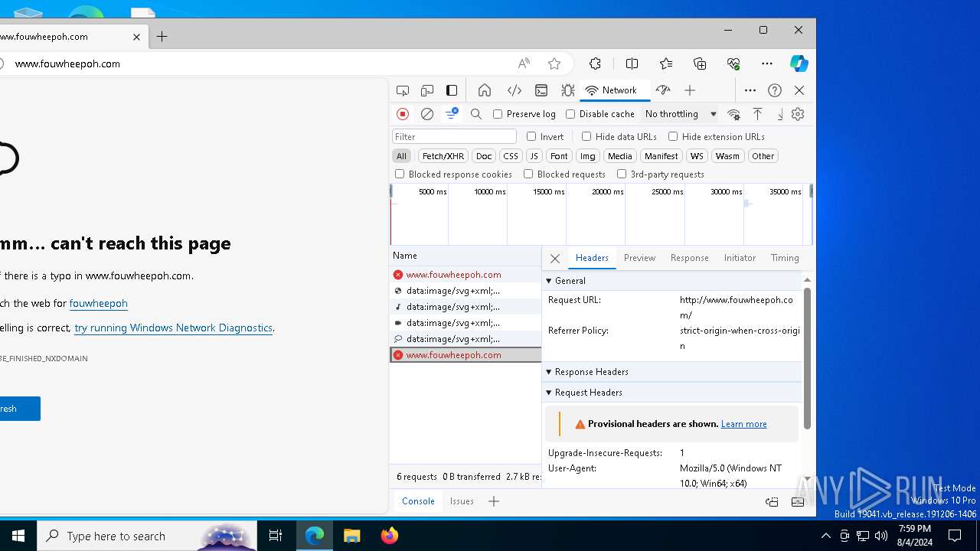Image resolution: width=980 pixels, height=551 pixels.
Task: Open Collections icon in Edge toolbar
Action: click(x=700, y=64)
